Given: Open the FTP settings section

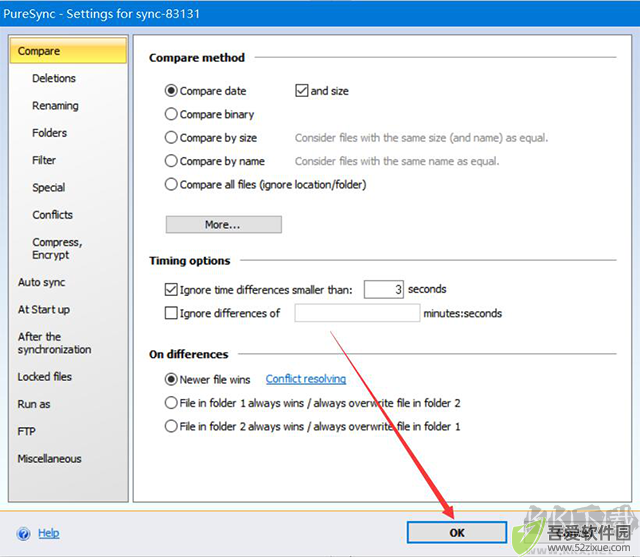Looking at the screenshot, I should (27, 431).
